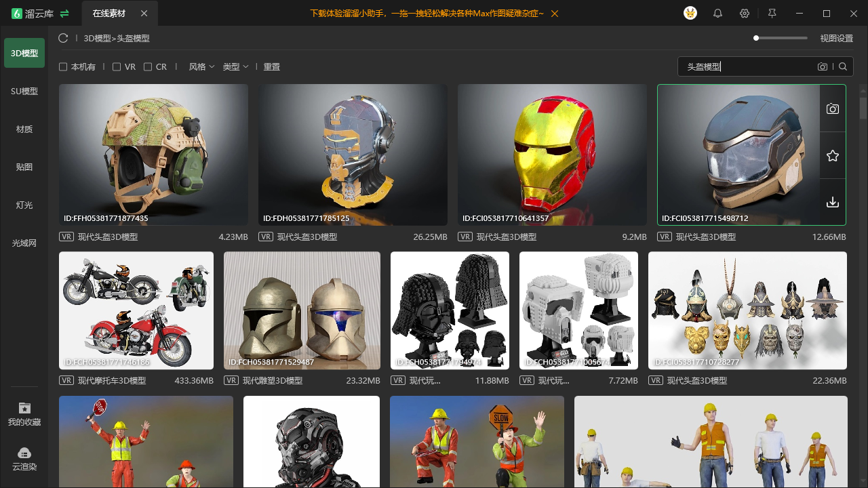
Task: Toggle the CR filter checkbox
Action: tap(148, 67)
